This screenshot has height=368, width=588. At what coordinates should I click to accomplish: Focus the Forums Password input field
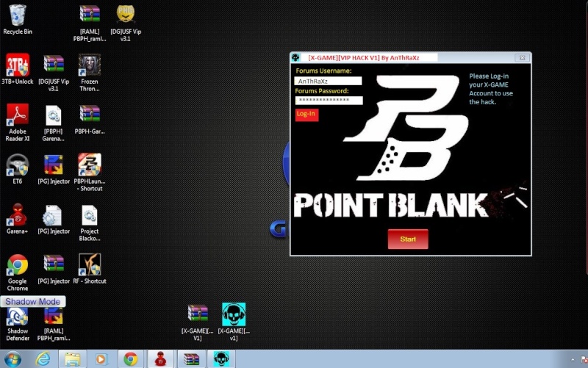[x=329, y=100]
